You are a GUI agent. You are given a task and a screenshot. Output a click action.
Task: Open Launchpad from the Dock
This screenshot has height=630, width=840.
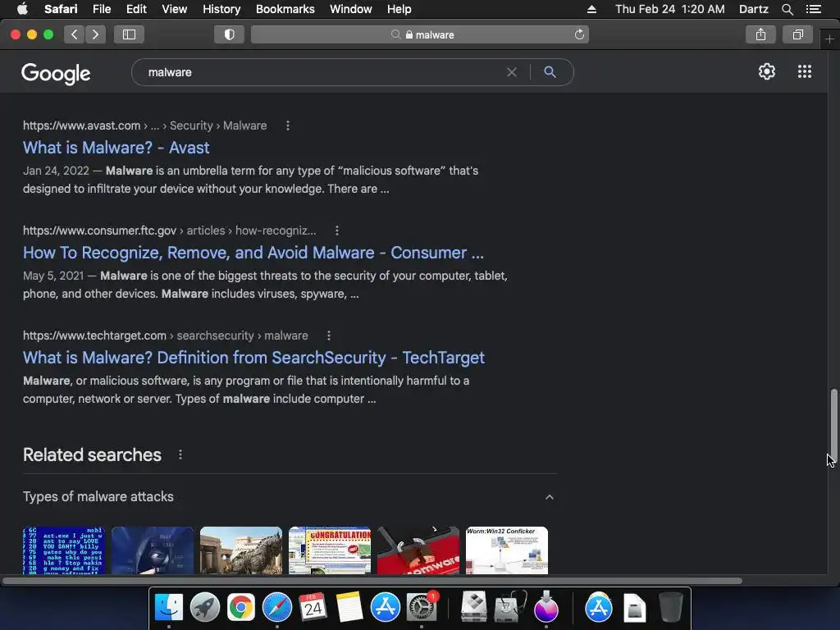(204, 608)
